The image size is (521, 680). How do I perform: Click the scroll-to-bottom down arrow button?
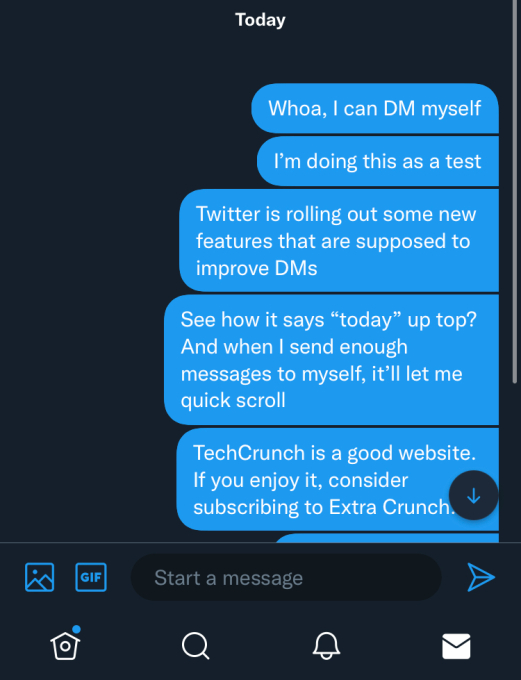pos(473,495)
